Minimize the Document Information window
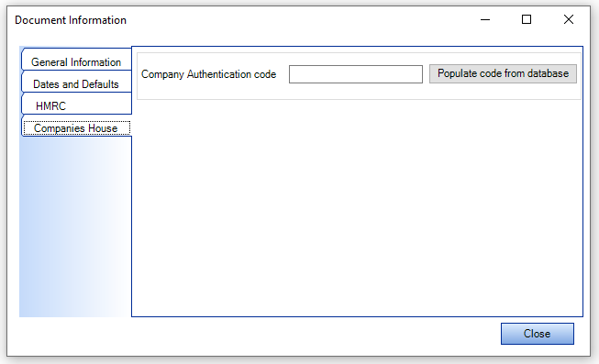The width and height of the screenshot is (599, 364). (x=485, y=19)
